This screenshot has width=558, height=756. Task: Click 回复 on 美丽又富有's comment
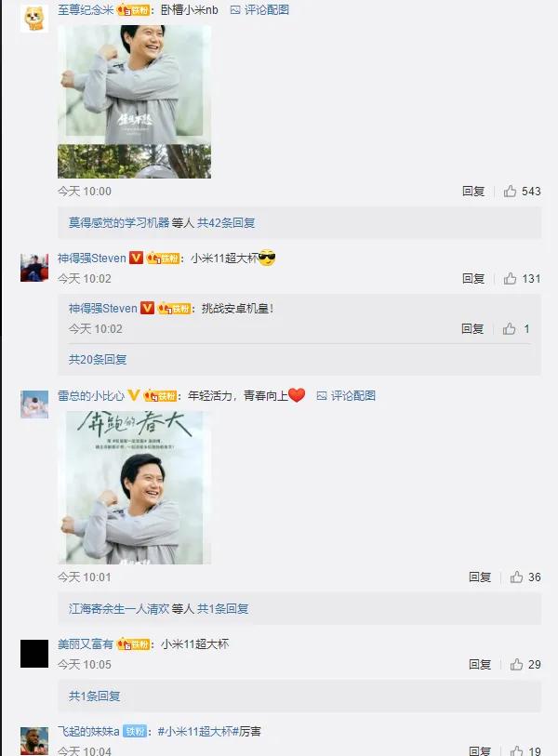[480, 664]
